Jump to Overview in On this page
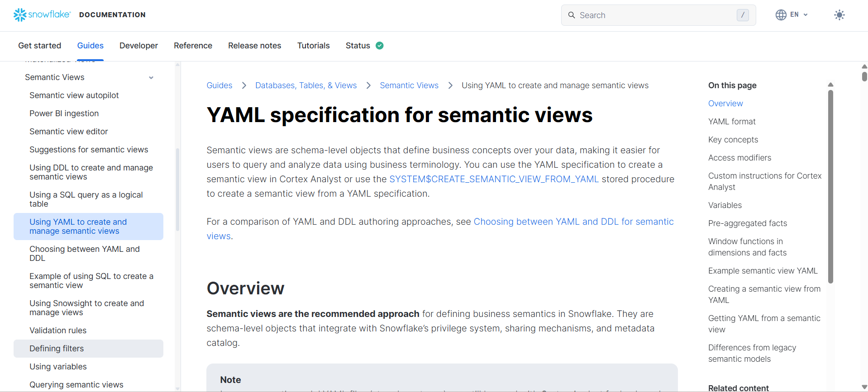The height and width of the screenshot is (392, 868). point(725,104)
